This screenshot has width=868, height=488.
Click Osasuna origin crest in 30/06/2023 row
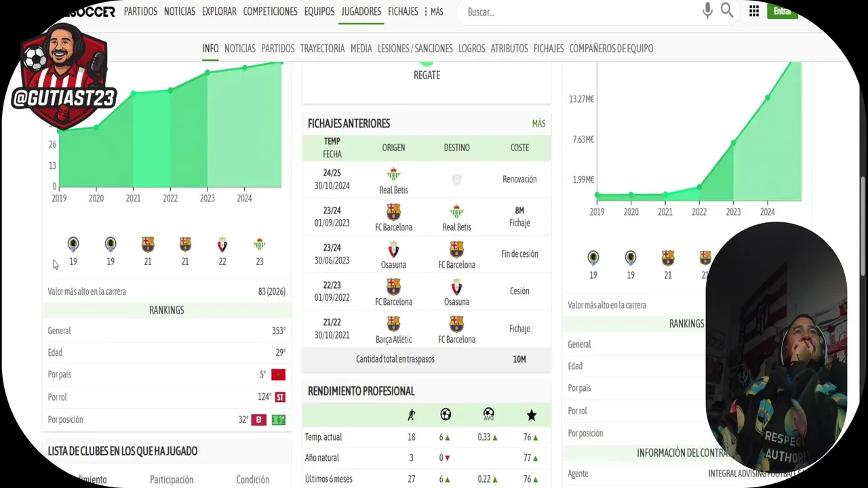(x=393, y=249)
